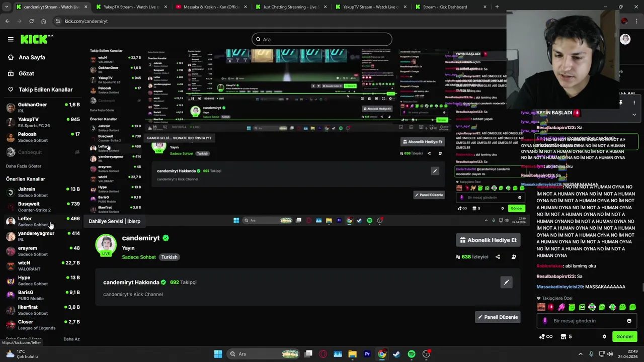This screenshot has width=644, height=362.
Task: Focus the Kick search field Ara
Action: pyautogui.click(x=321, y=39)
